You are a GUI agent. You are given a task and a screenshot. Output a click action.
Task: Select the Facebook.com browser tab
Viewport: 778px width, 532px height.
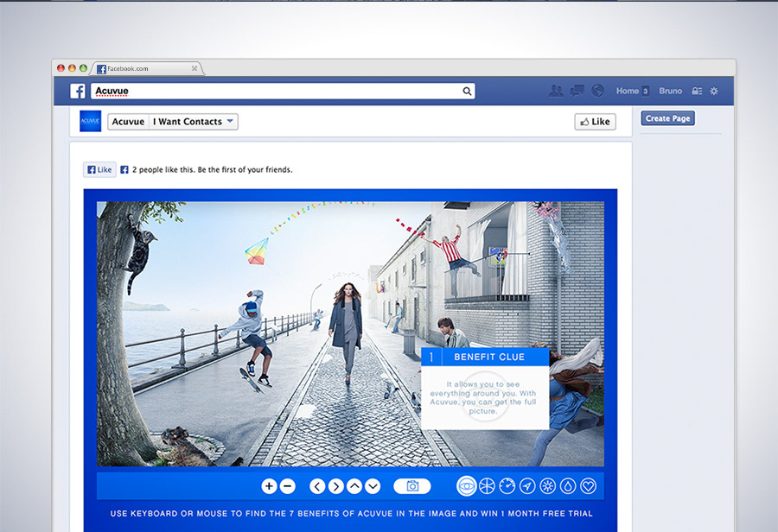click(146, 68)
